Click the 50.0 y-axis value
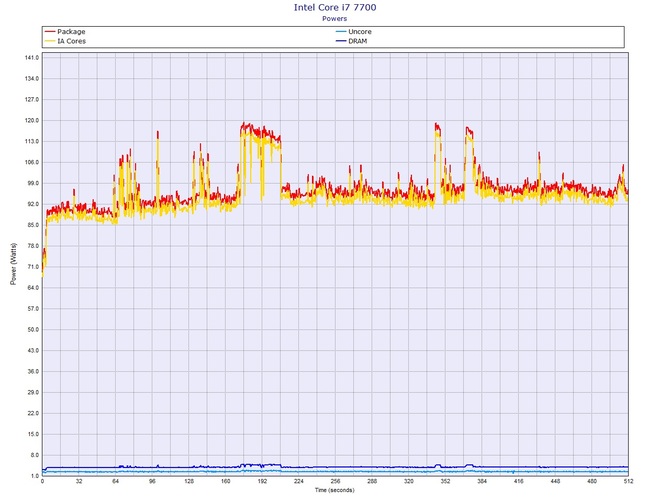The width and height of the screenshot is (670, 502). [33, 330]
